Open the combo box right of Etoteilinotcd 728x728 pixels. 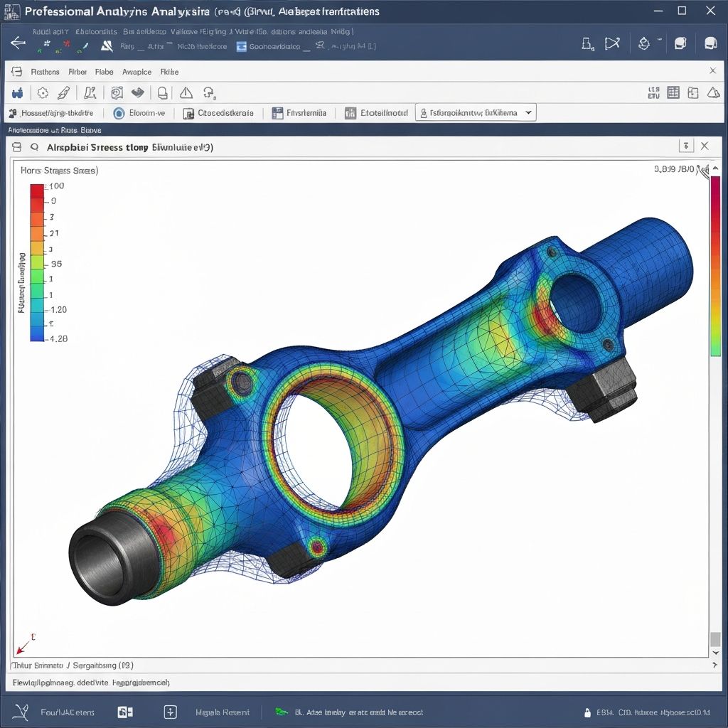tap(475, 112)
